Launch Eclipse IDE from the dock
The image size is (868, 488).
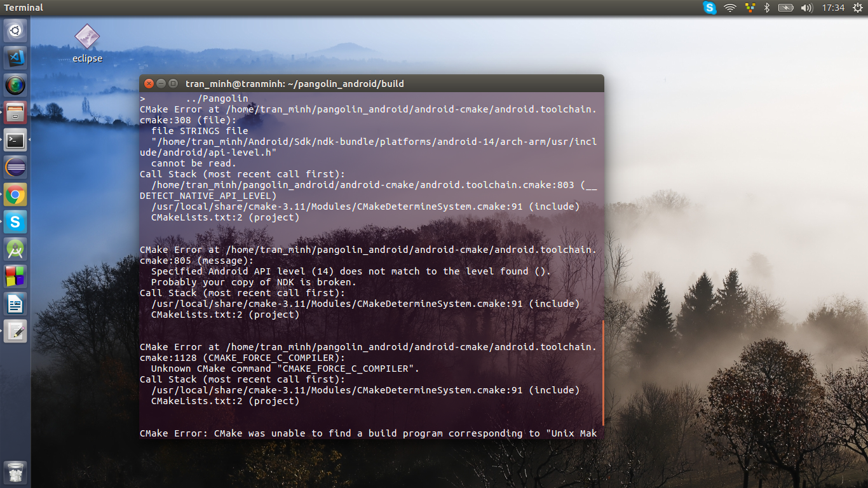click(15, 166)
